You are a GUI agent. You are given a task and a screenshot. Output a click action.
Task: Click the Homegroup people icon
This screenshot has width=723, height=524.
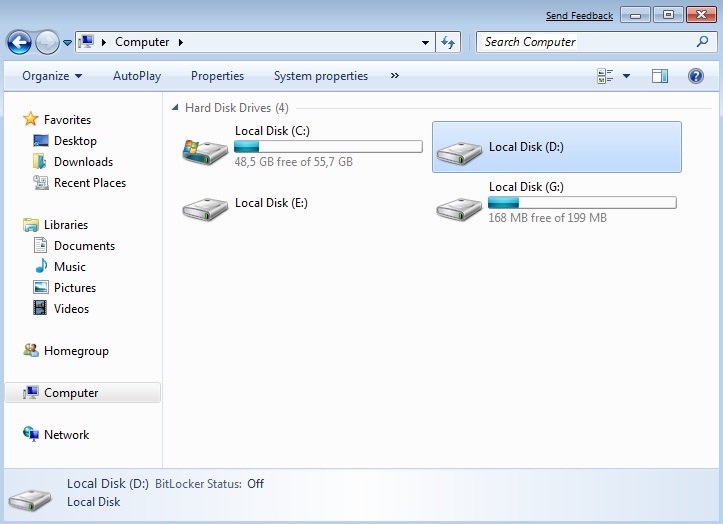coord(30,350)
